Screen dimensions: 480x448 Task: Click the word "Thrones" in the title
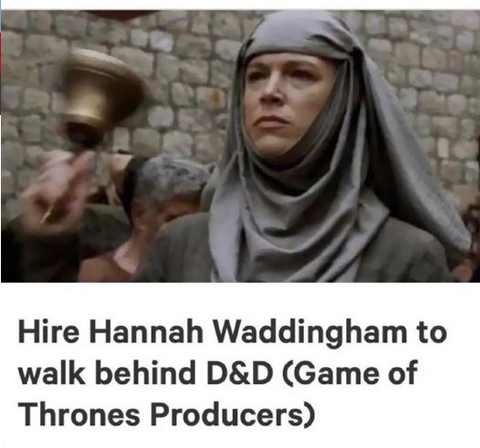pos(80,414)
